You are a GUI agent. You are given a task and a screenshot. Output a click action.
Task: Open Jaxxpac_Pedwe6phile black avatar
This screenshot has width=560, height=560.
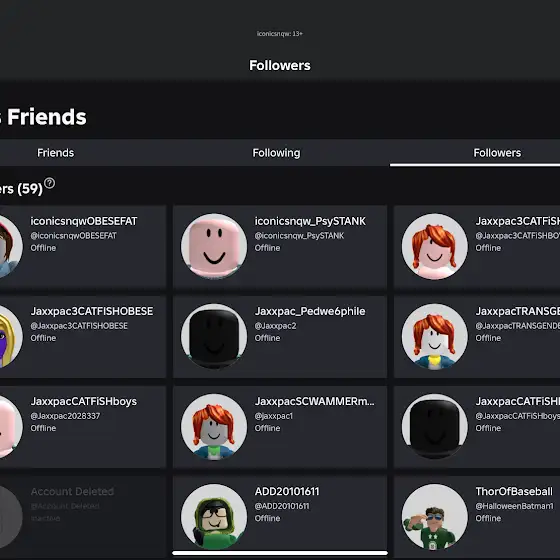[214, 336]
